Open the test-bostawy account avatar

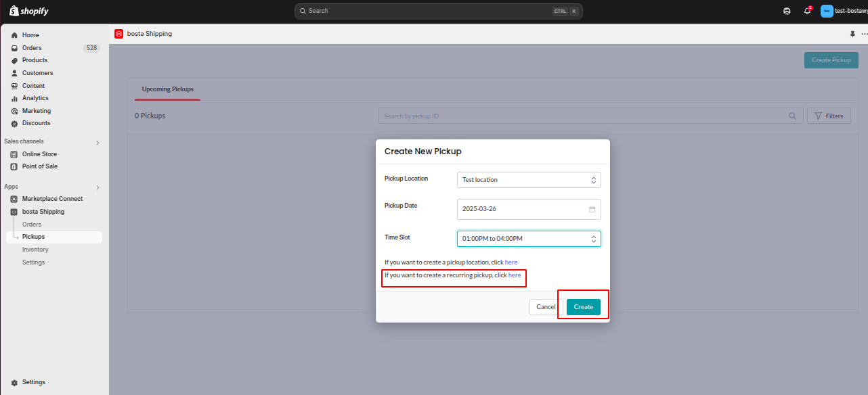click(x=826, y=11)
